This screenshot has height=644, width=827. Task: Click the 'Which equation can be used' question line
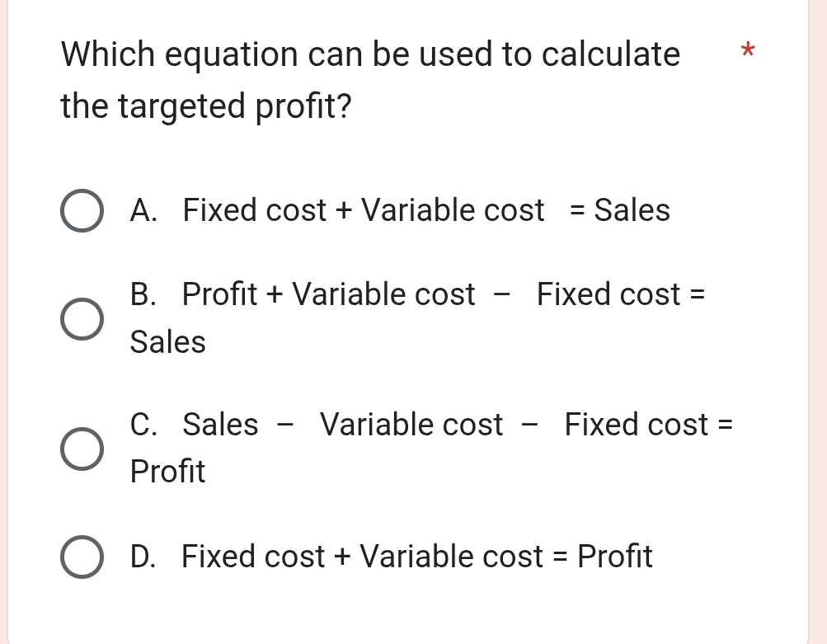point(370,54)
